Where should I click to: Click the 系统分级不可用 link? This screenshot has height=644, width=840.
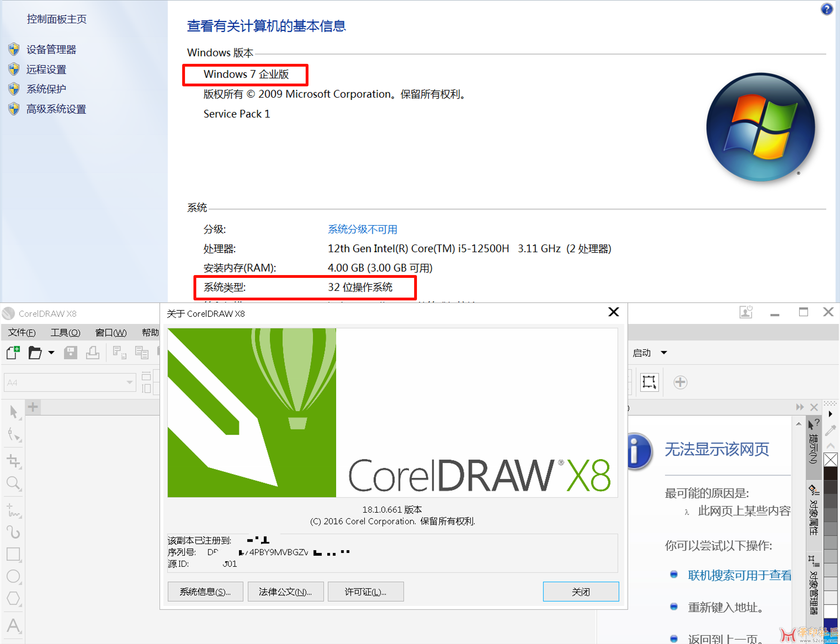[x=362, y=229]
